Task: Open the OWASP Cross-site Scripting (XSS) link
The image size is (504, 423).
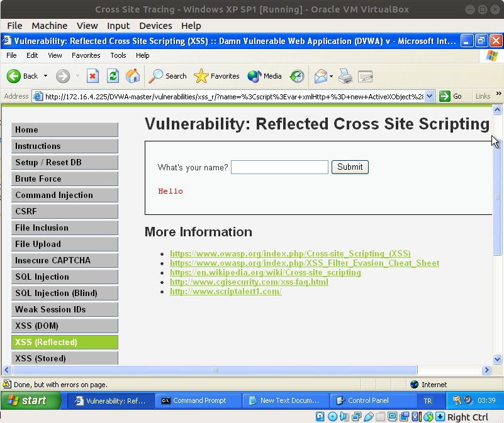Action: [290, 254]
